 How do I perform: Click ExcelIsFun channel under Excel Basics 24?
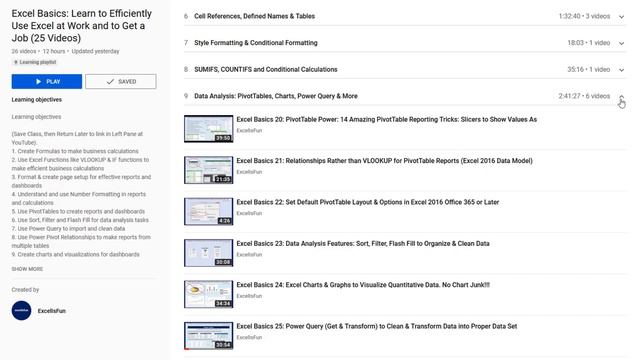(x=249, y=296)
